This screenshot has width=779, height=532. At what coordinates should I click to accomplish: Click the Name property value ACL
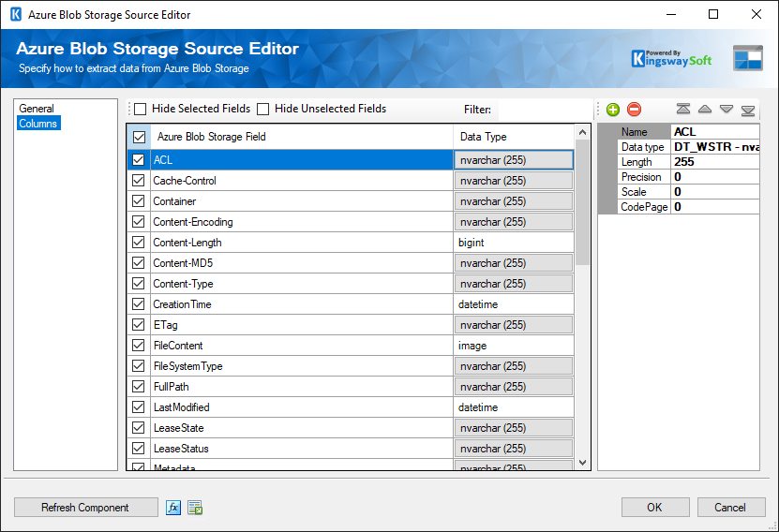(x=715, y=131)
